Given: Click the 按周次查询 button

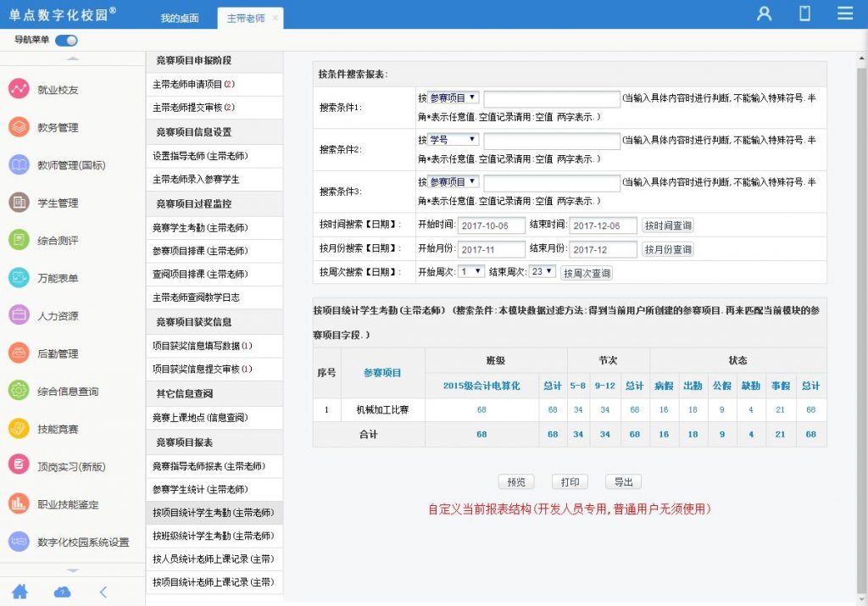Looking at the screenshot, I should click(x=587, y=273).
